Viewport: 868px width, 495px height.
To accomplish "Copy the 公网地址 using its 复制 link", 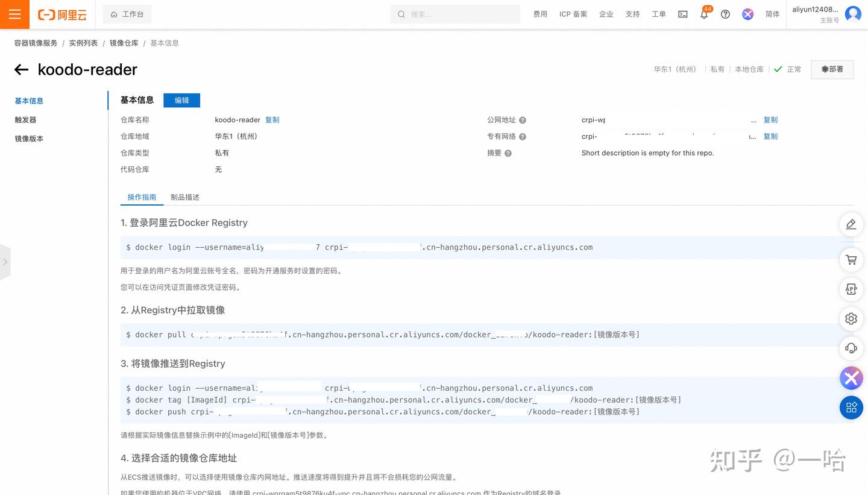I will tap(770, 119).
